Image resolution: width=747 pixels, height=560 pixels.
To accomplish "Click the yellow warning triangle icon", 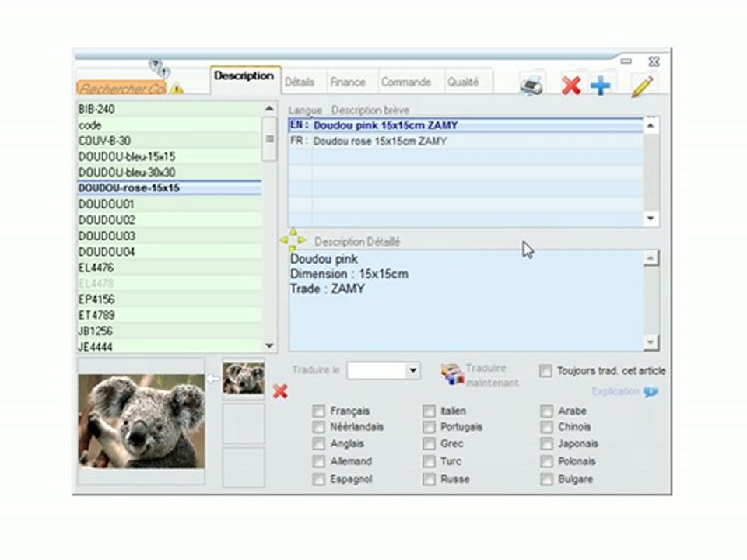I will click(177, 88).
